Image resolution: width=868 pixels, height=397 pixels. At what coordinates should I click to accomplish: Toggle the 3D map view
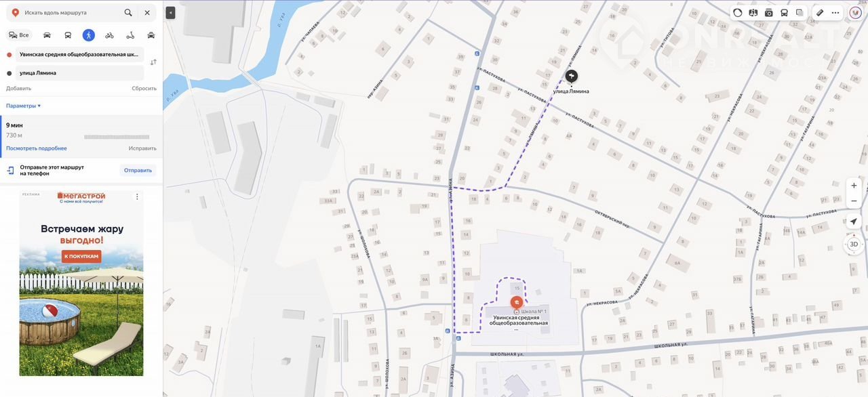pyautogui.click(x=854, y=244)
